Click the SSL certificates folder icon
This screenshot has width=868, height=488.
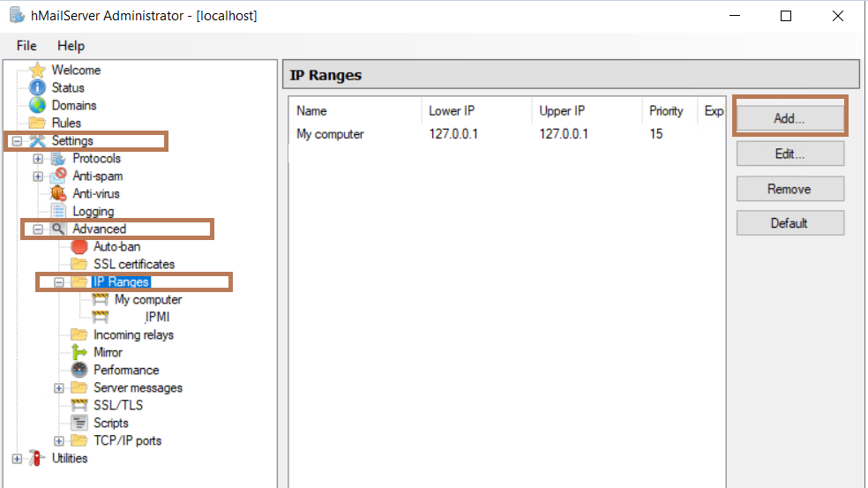[79, 264]
